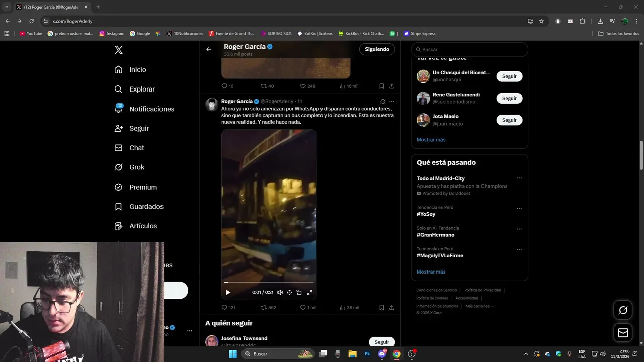
Task: Expand Más opciones in the footer
Action: (x=479, y=306)
